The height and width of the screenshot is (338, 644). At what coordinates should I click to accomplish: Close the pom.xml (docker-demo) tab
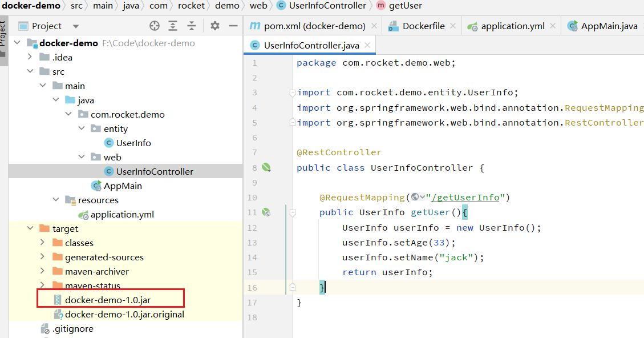click(374, 26)
